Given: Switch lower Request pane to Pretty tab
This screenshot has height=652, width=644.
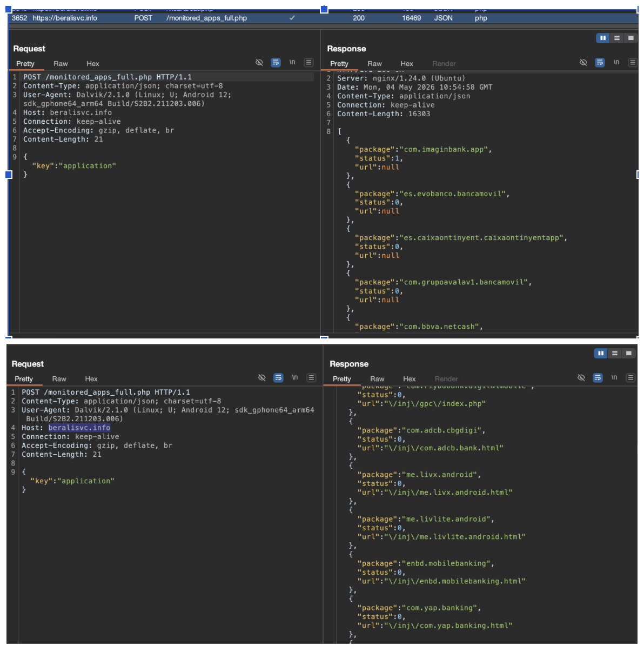Looking at the screenshot, I should (24, 379).
